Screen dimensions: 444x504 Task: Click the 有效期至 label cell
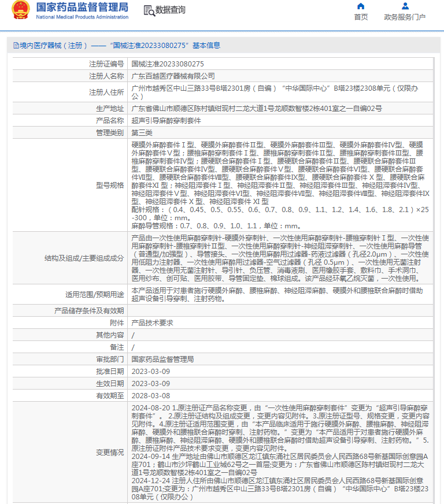70,396
